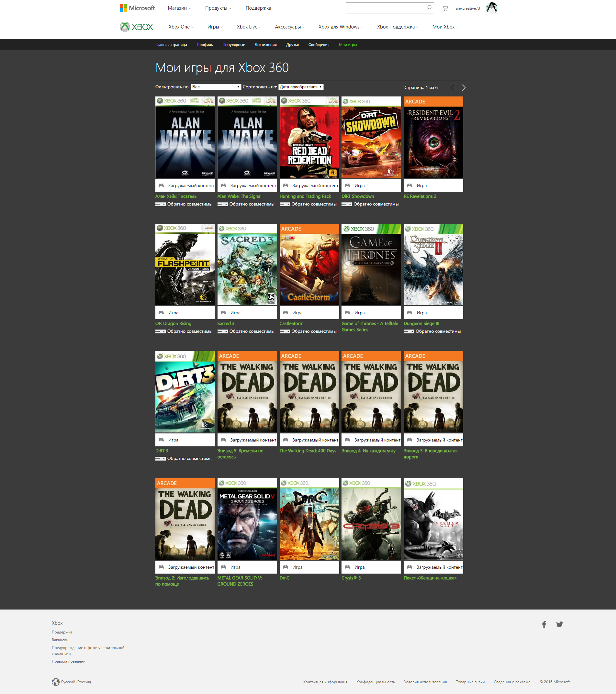This screenshot has height=694, width=616.
Task: Go to previous page arrow
Action: click(452, 88)
